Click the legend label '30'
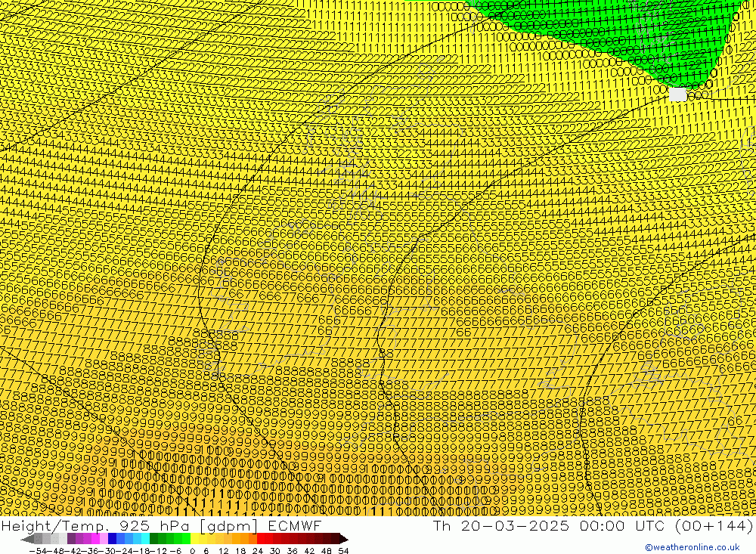Viewport: 756px width, 554px height. pos(275,551)
